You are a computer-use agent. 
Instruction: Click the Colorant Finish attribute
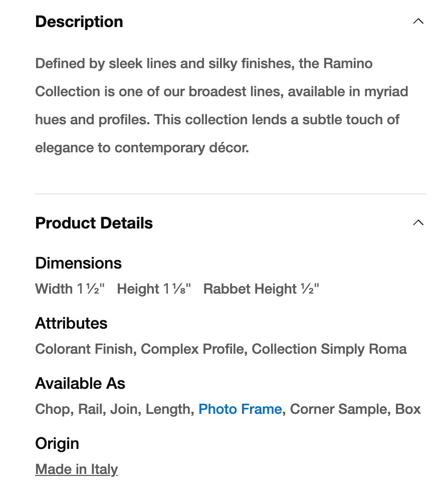click(85, 349)
